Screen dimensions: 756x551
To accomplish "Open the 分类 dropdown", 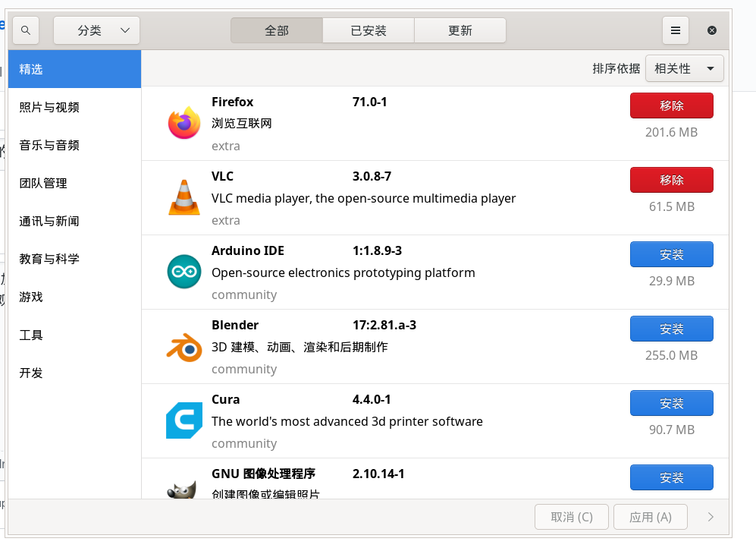I will click(x=96, y=30).
